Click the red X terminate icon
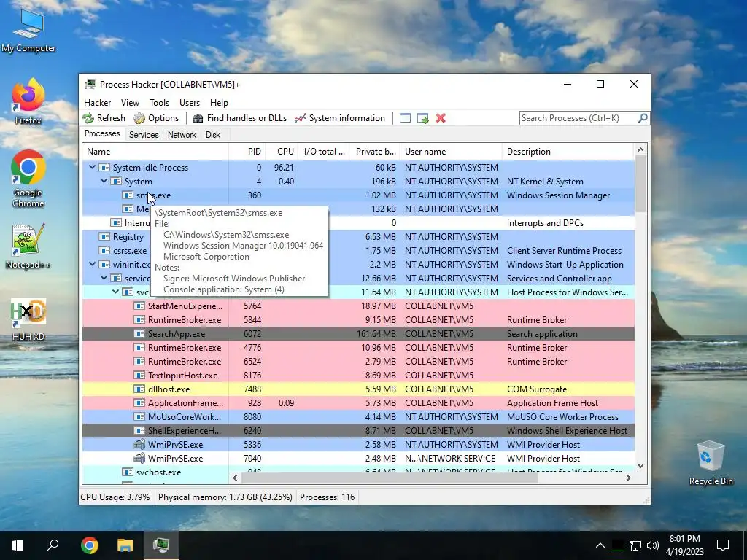747x560 pixels. (x=441, y=118)
